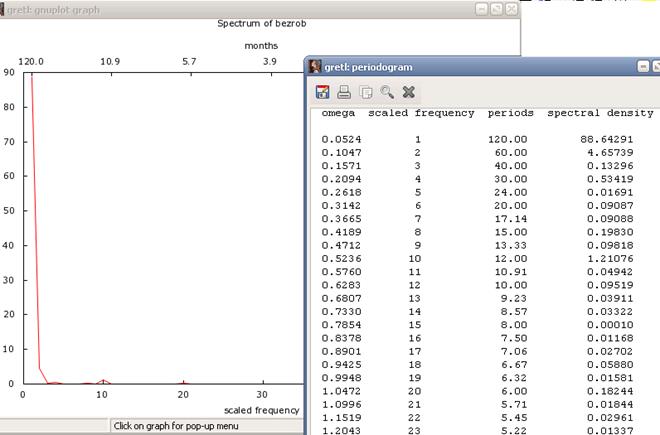Click the x-axis tick label 30
Screen dimensions: 660x435
tap(262, 395)
